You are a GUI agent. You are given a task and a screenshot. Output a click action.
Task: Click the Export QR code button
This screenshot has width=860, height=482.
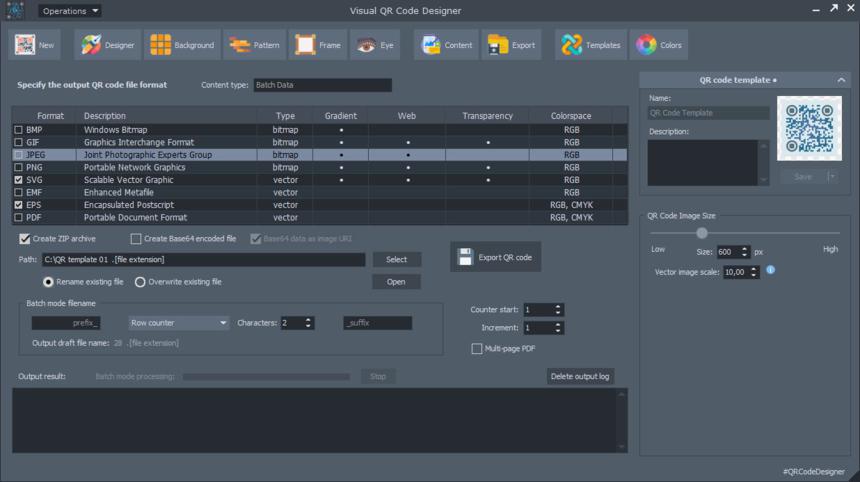click(495, 257)
